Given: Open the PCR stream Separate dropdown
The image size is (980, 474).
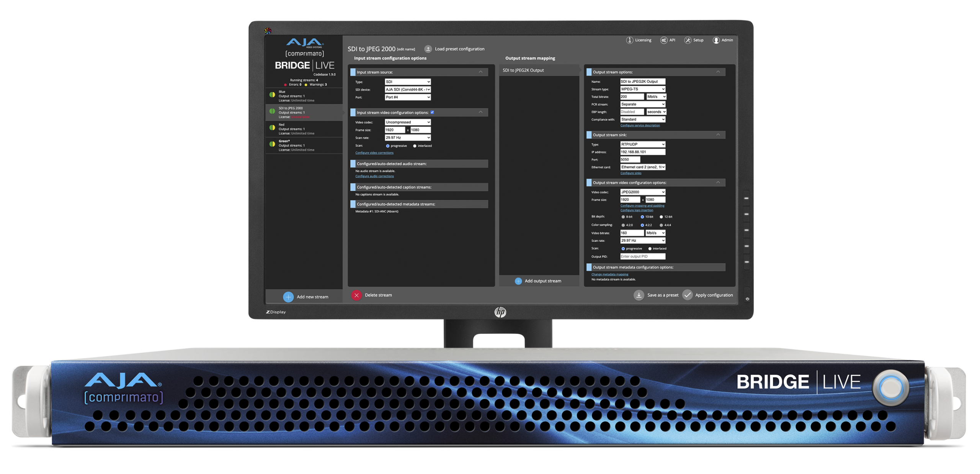Looking at the screenshot, I should coord(642,104).
